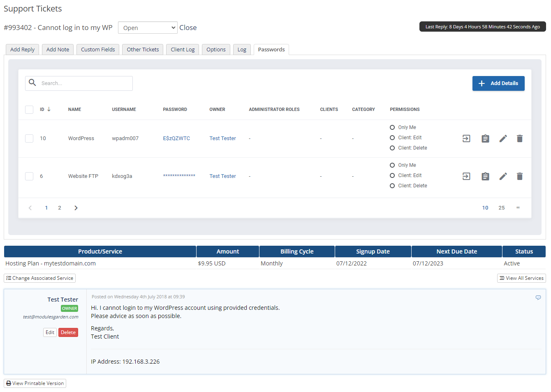Tick the select-all checkbox in table header
The image size is (551, 392).
[29, 110]
